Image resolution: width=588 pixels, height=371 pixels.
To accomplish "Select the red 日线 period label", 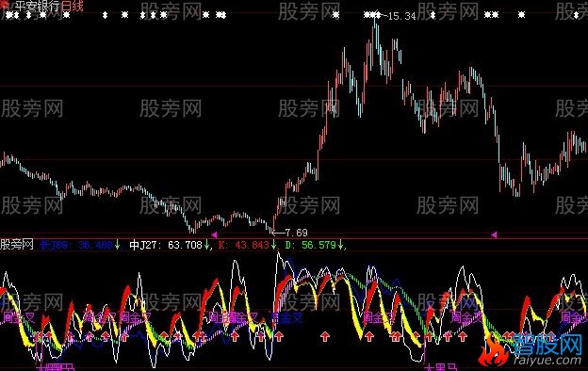I will pyautogui.click(x=72, y=6).
